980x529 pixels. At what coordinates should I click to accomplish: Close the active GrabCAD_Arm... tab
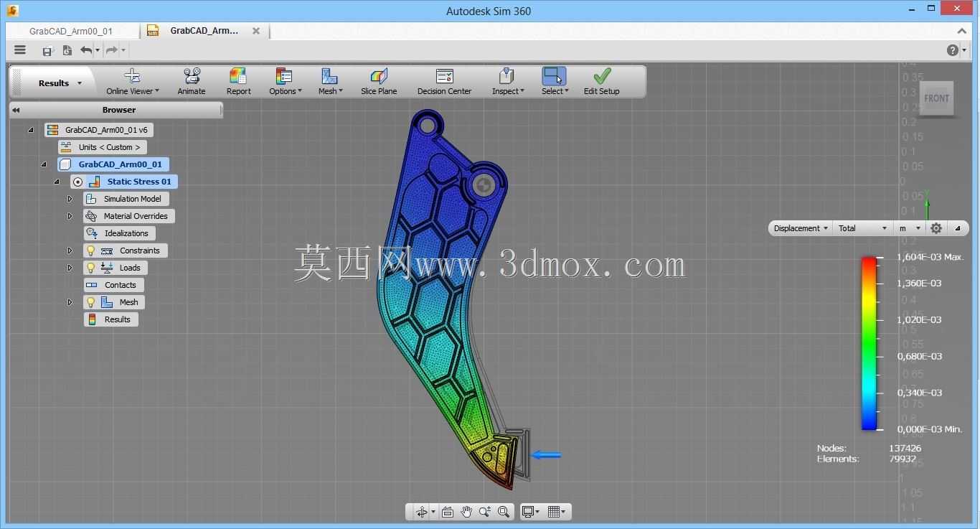pyautogui.click(x=256, y=31)
